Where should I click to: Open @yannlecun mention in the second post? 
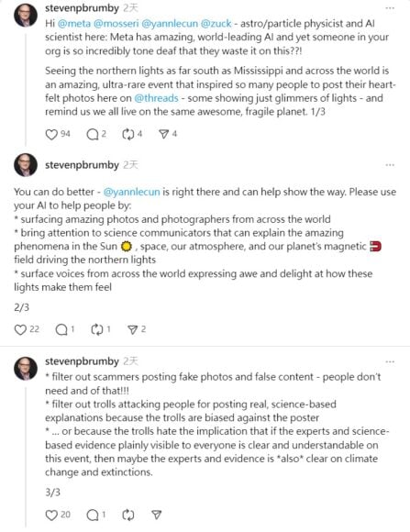131,192
